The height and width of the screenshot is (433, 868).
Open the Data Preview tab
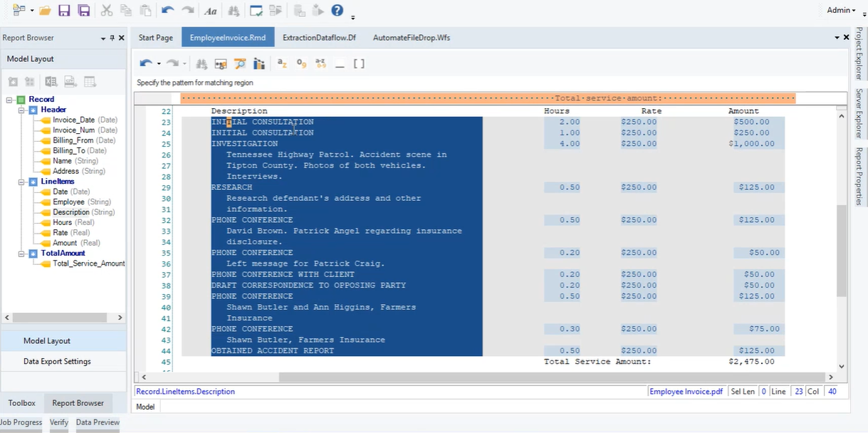(x=98, y=422)
